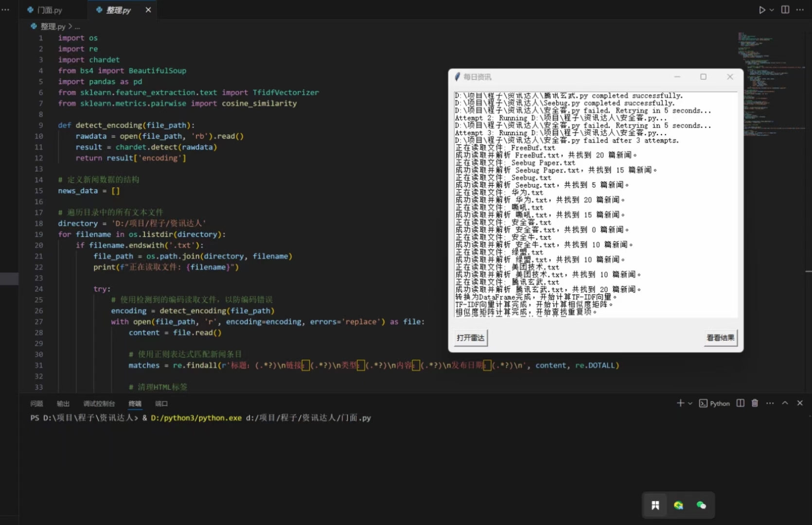The height and width of the screenshot is (525, 812).
Task: Click the activity bar ellipsis at top left
Action: coord(5,10)
